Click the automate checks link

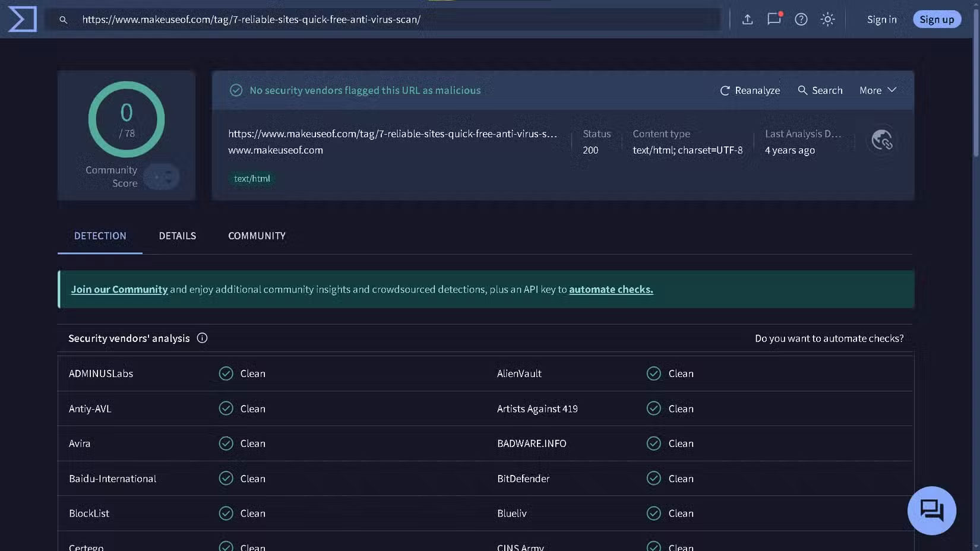point(611,289)
